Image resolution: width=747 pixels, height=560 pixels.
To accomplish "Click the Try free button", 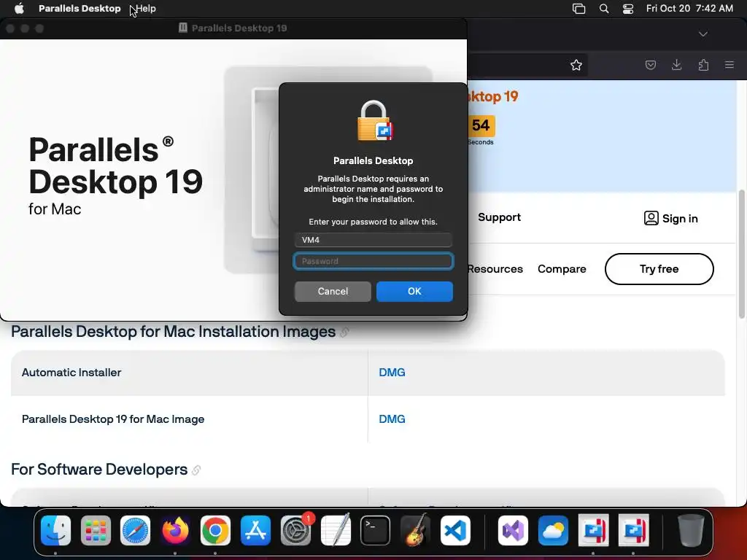I will tap(659, 269).
